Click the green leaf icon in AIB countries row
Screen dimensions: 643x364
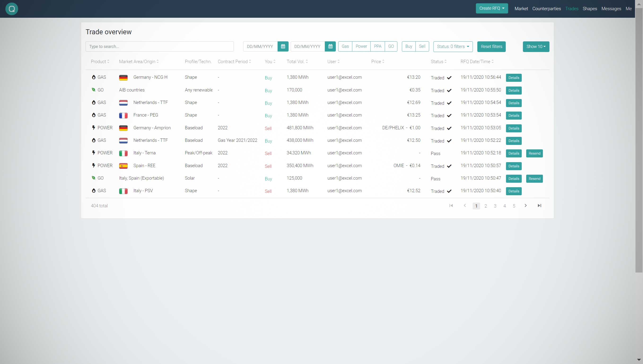pyautogui.click(x=94, y=90)
